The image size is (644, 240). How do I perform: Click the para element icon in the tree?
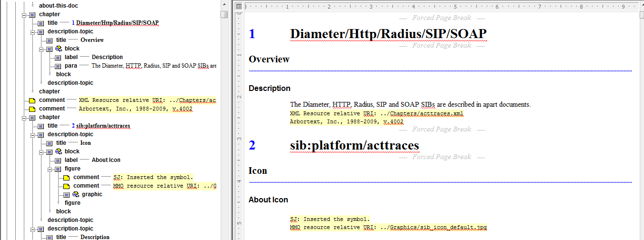coord(58,66)
